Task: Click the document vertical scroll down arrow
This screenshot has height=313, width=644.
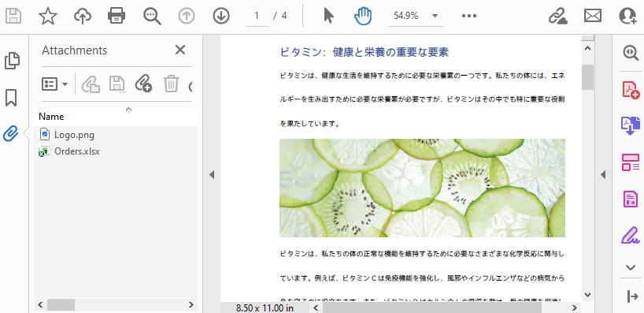Action: point(588,295)
